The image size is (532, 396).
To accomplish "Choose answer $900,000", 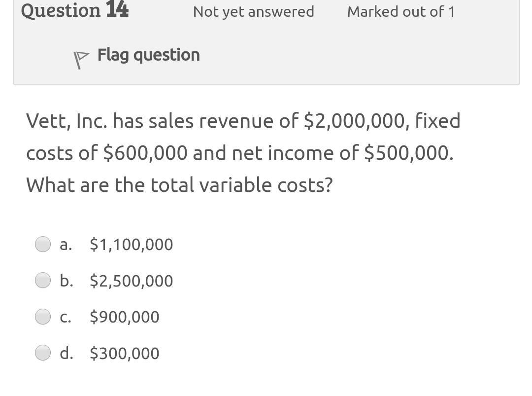I will point(124,316).
